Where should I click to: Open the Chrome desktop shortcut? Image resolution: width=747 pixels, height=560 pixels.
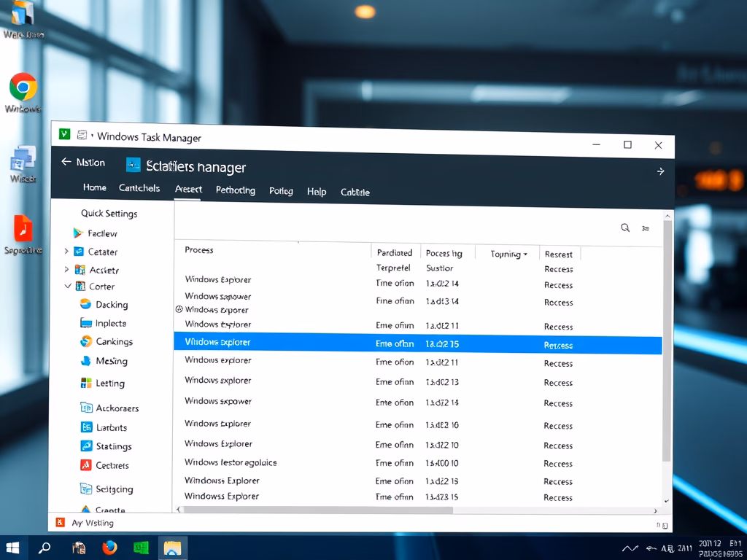23,87
